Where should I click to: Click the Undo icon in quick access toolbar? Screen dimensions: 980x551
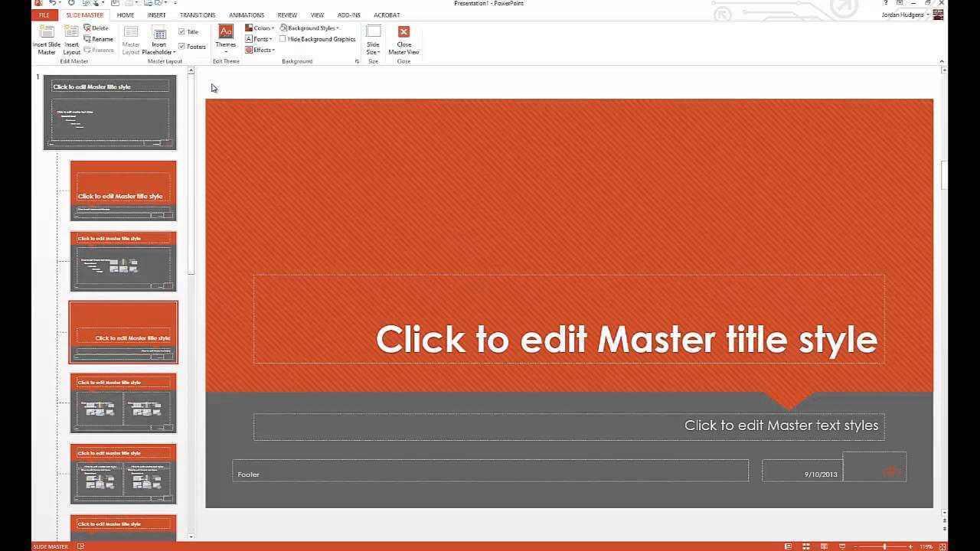coord(51,3)
